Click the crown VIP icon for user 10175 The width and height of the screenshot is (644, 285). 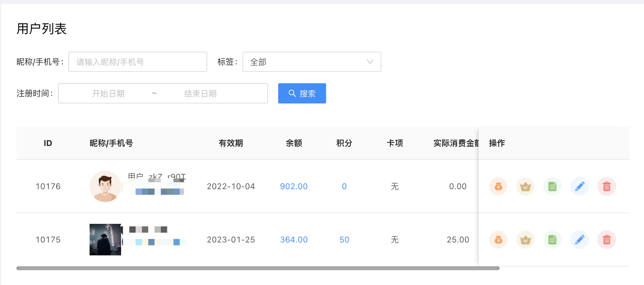coord(525,240)
